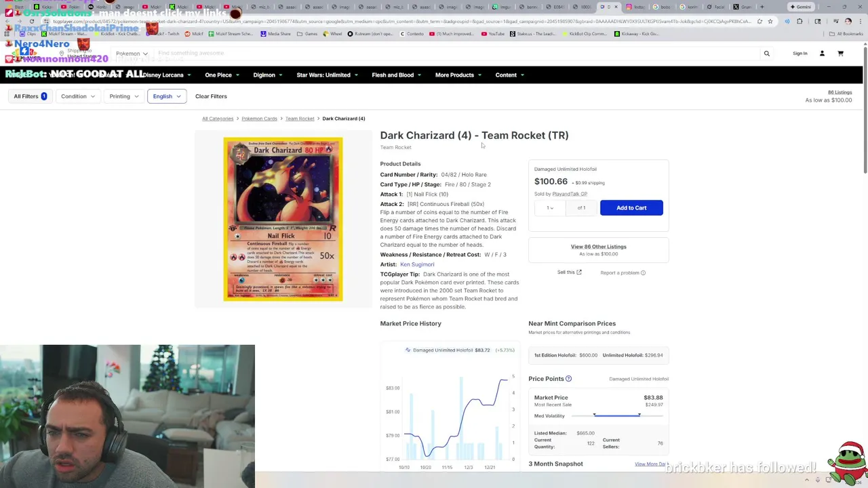Go to Pokemon Cards breadcrumb
This screenshot has width=868, height=488.
click(259, 119)
